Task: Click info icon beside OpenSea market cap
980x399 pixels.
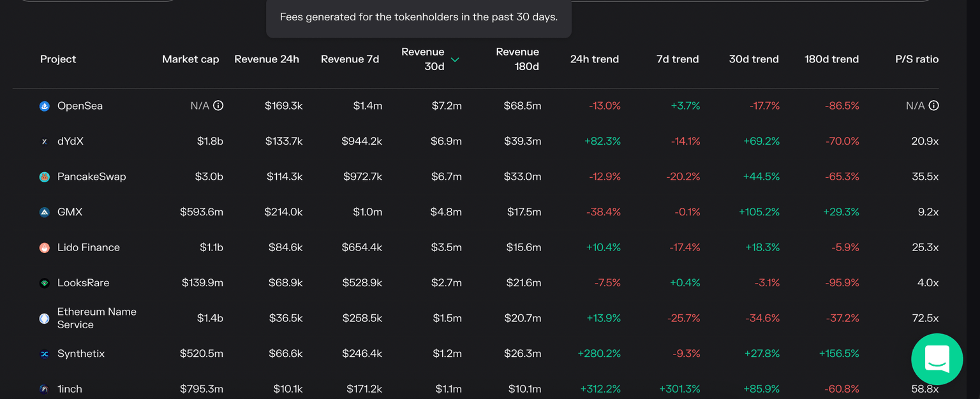Action: (218, 106)
